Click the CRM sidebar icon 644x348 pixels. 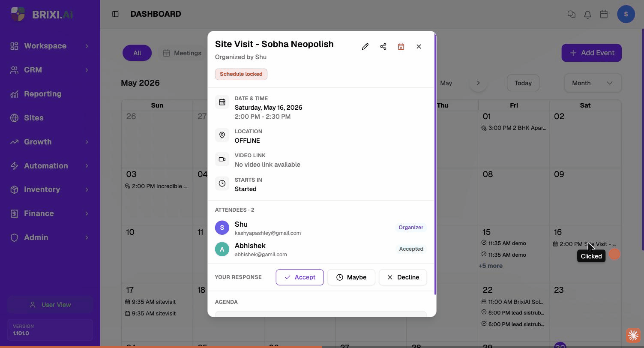click(x=14, y=70)
